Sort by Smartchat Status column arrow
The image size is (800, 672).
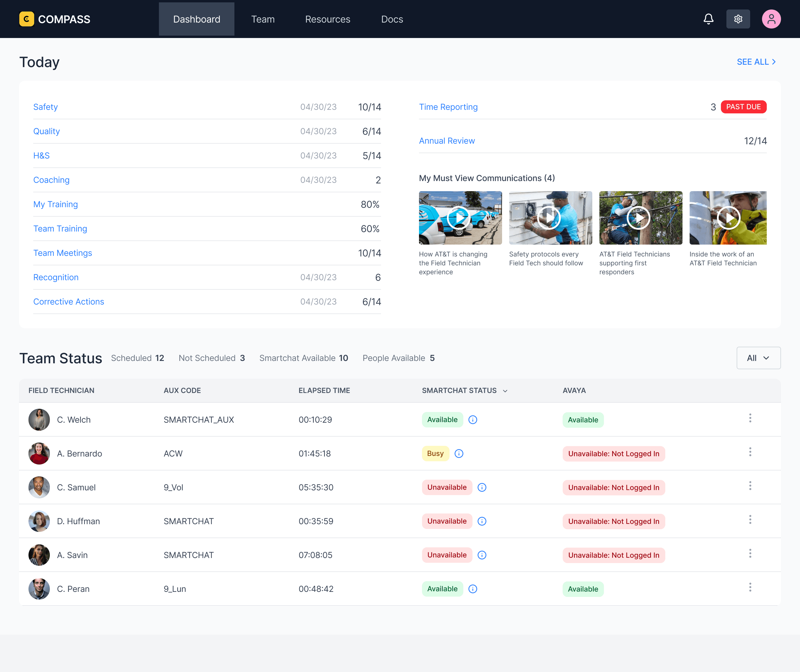[x=505, y=391]
